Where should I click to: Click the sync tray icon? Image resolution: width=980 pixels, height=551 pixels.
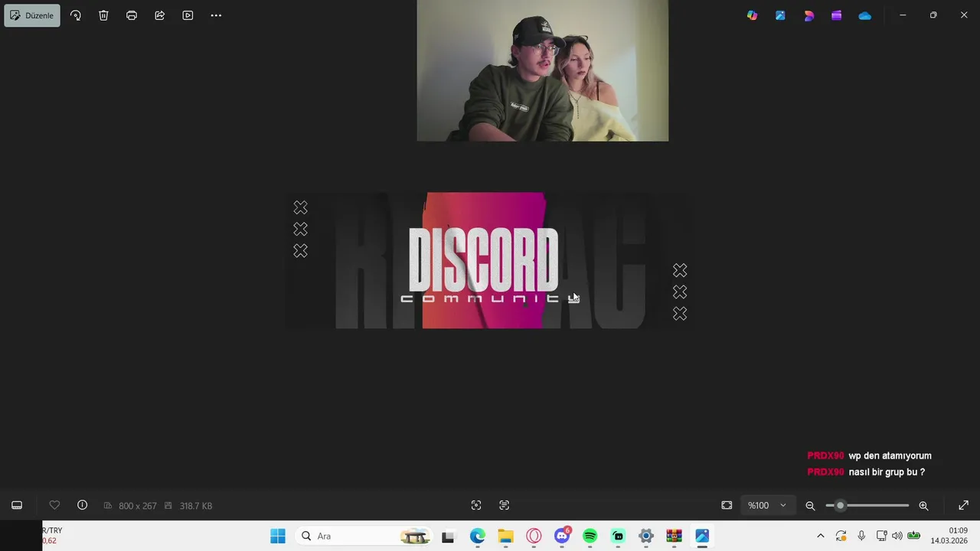841,536
